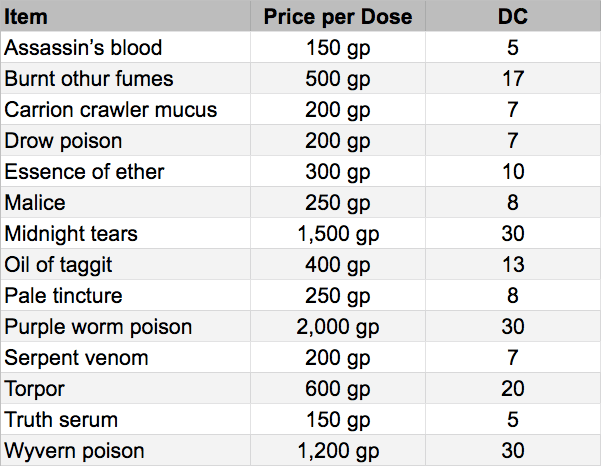
Task: Select the Wyvern poison cell
Action: click(74, 451)
